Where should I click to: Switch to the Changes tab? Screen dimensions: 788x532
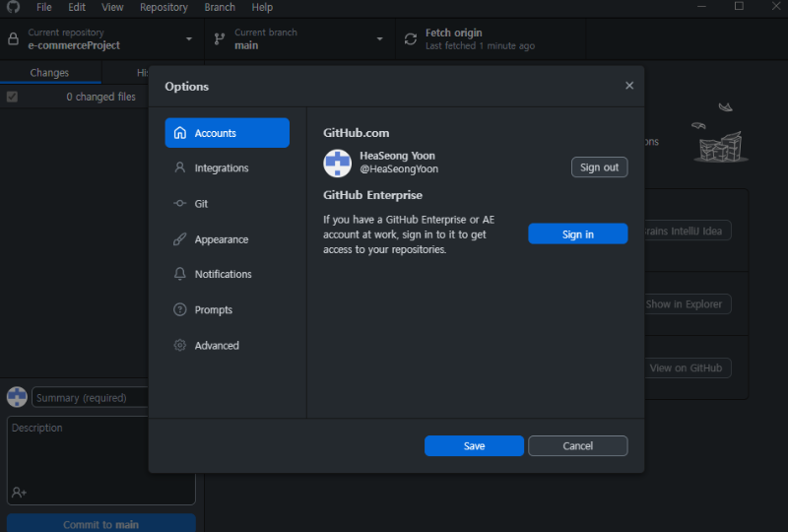click(x=50, y=72)
